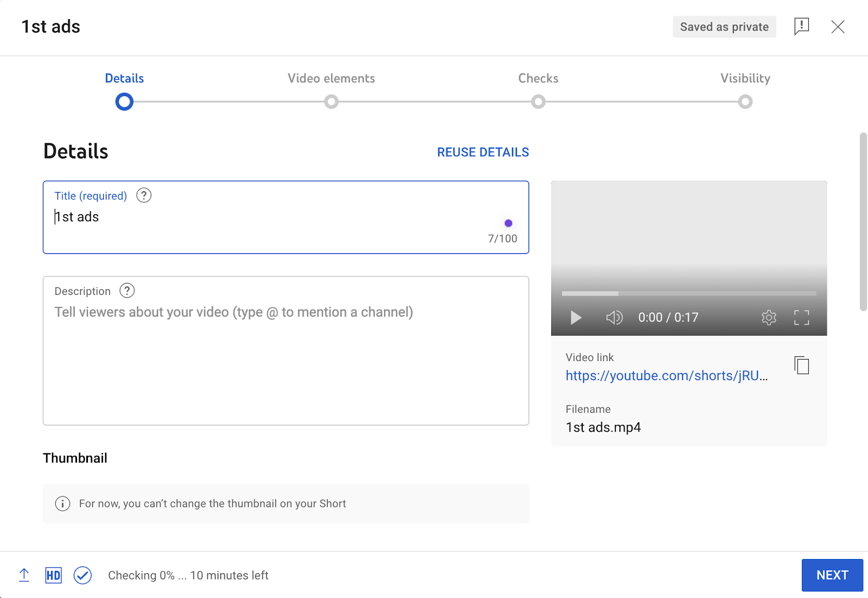Click REUSE DETAILS

tap(483, 152)
